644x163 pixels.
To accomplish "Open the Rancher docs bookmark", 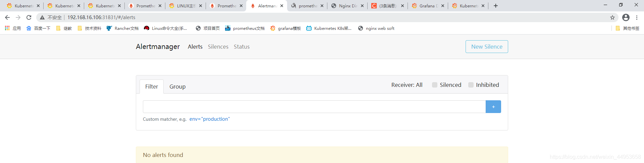I will pos(122,28).
